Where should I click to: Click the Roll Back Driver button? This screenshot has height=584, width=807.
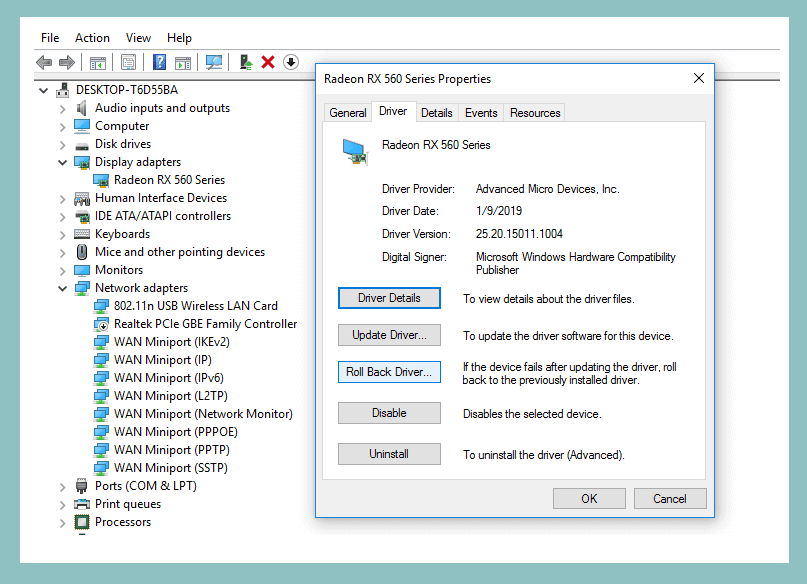(x=389, y=372)
